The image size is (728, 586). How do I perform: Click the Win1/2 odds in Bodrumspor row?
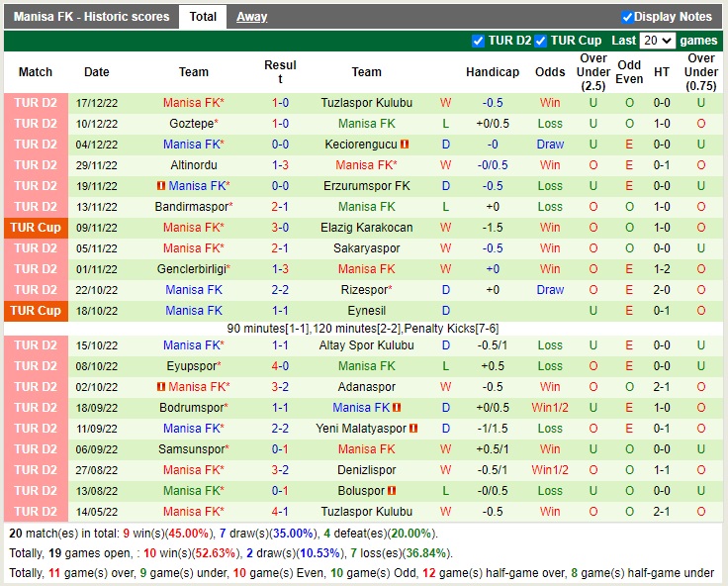550,408
